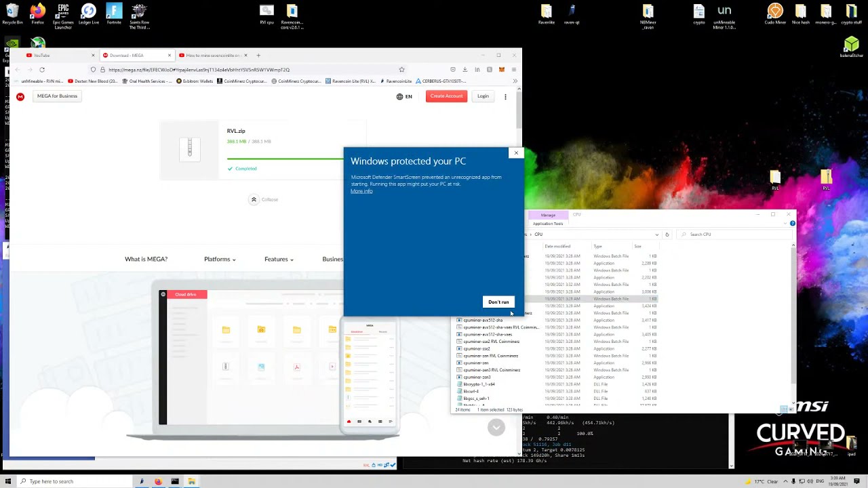
Task: Click the Don't run button in SmartScreen dialog
Action: pos(498,302)
